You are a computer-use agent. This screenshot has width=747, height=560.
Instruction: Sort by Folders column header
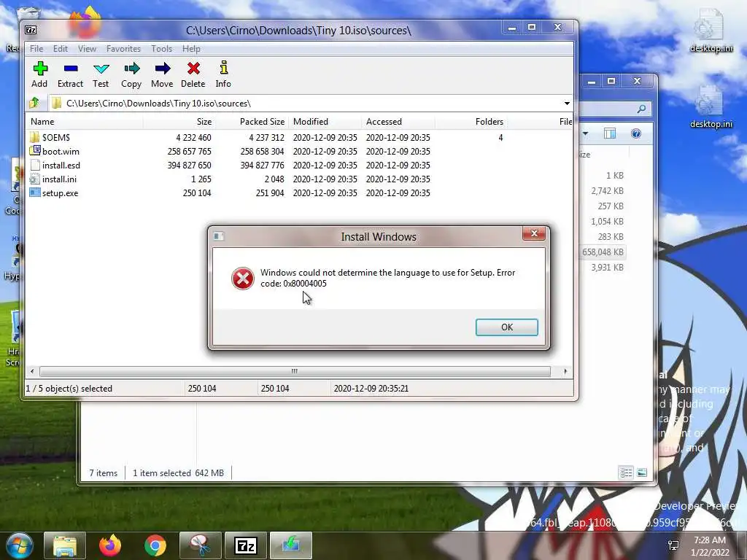[x=471, y=122]
